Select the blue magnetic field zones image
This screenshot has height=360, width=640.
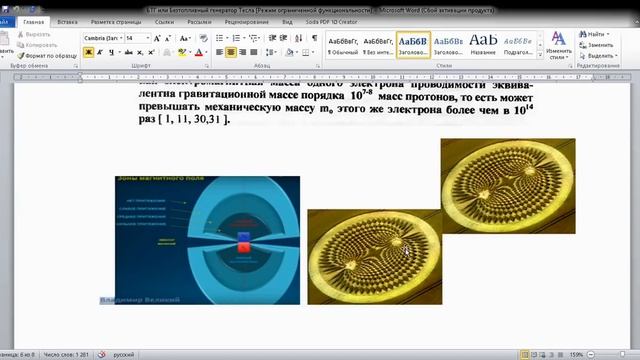[207, 240]
